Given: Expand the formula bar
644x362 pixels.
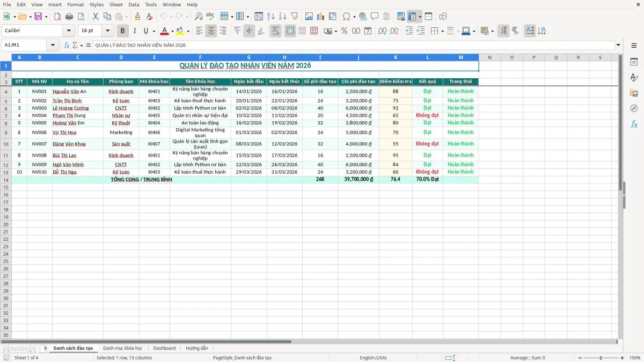Looking at the screenshot, I should pyautogui.click(x=618, y=45).
